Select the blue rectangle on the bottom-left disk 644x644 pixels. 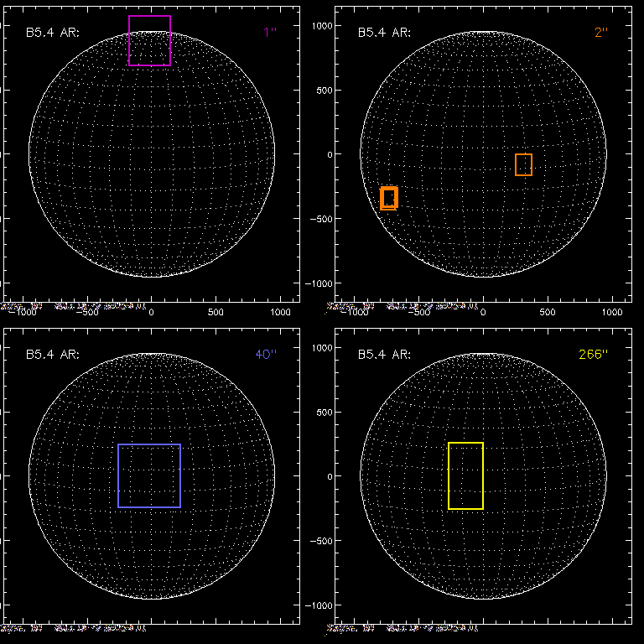pos(149,475)
